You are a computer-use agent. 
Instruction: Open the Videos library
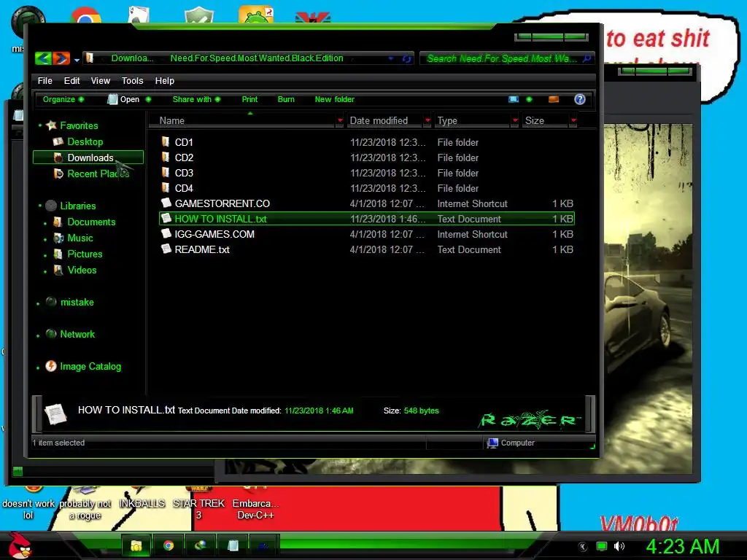coord(82,270)
